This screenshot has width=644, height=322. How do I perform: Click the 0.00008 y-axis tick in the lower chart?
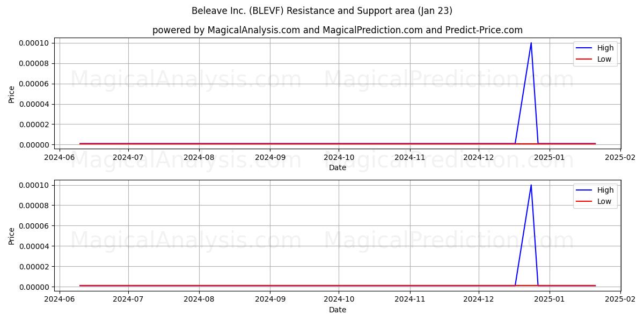(x=33, y=206)
